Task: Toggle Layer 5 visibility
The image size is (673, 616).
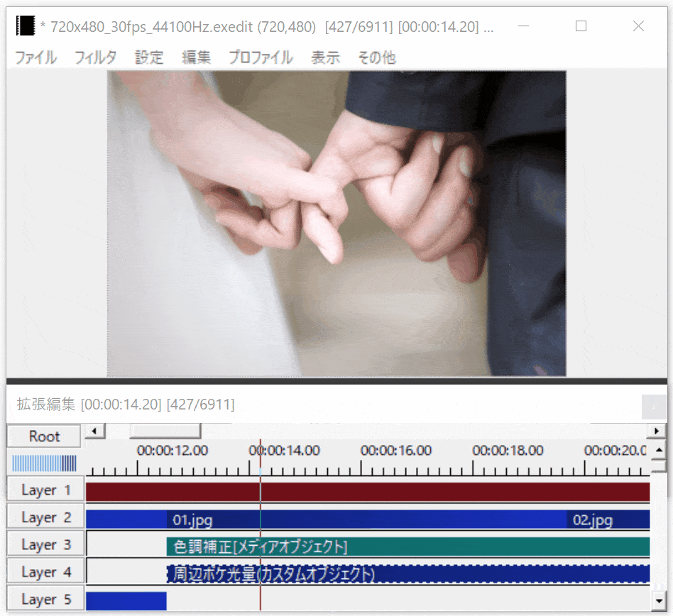Action: click(x=45, y=600)
